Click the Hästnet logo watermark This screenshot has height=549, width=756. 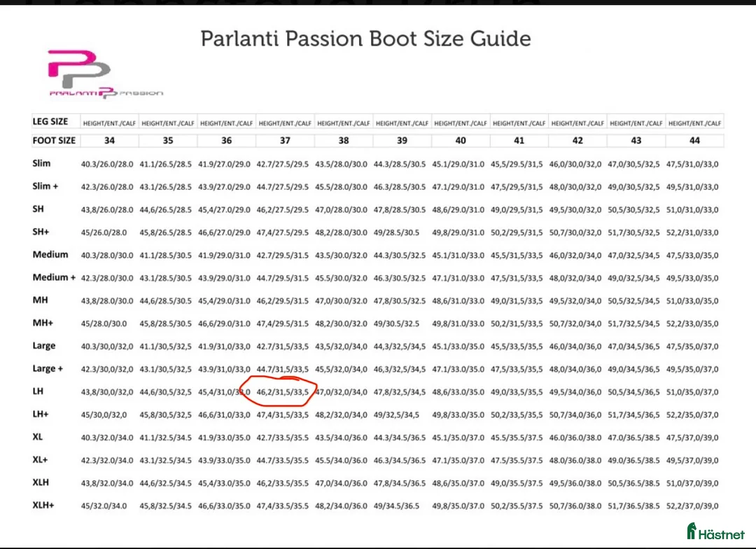coord(715,534)
